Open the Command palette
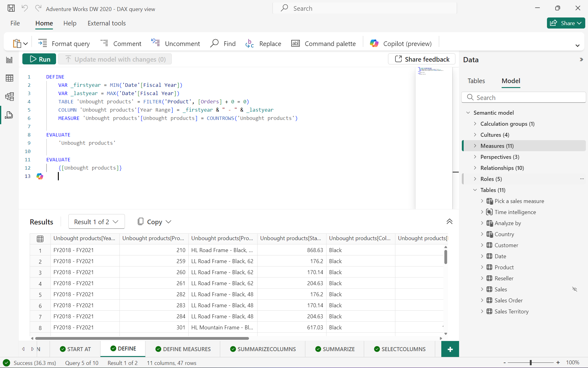This screenshot has height=368, width=588. pos(323,43)
